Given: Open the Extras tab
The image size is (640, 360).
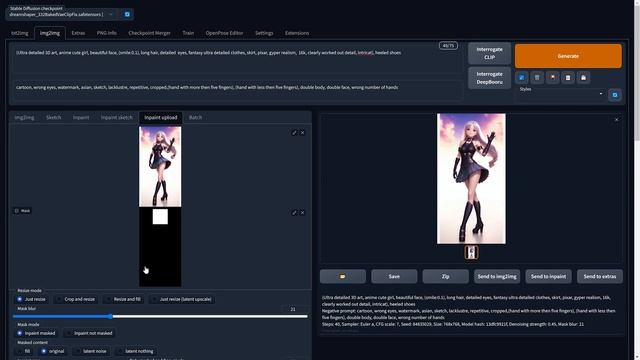Looking at the screenshot, I should click(x=78, y=33).
